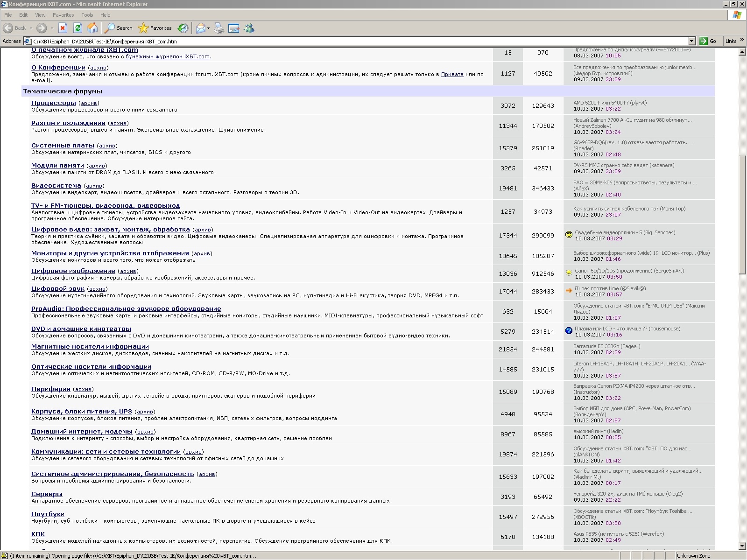
Task: Expand the Mail button dropdown arrow
Action: pyautogui.click(x=208, y=28)
